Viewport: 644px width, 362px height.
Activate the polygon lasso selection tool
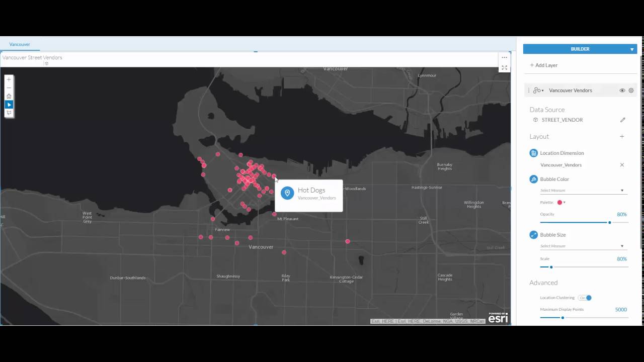[9, 113]
